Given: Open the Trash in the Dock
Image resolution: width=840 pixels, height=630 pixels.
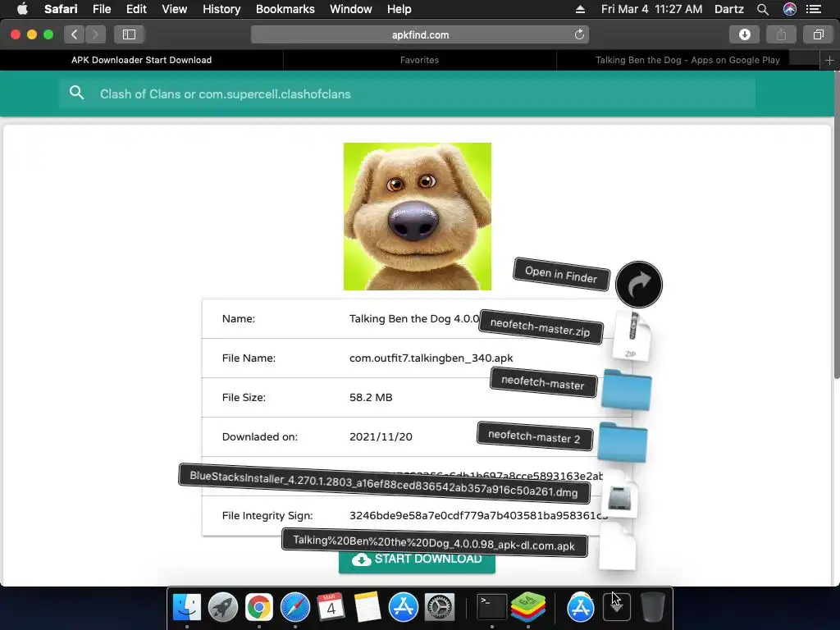Looking at the screenshot, I should click(652, 607).
